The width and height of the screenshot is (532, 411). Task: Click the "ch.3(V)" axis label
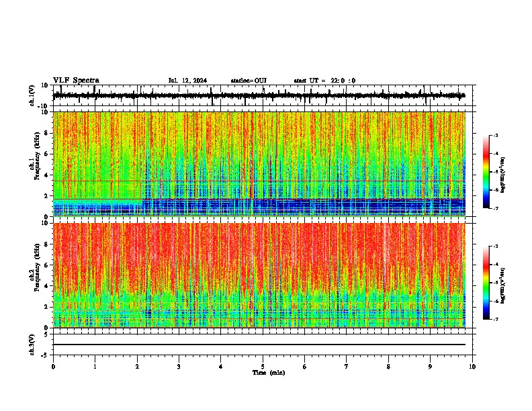click(x=32, y=345)
